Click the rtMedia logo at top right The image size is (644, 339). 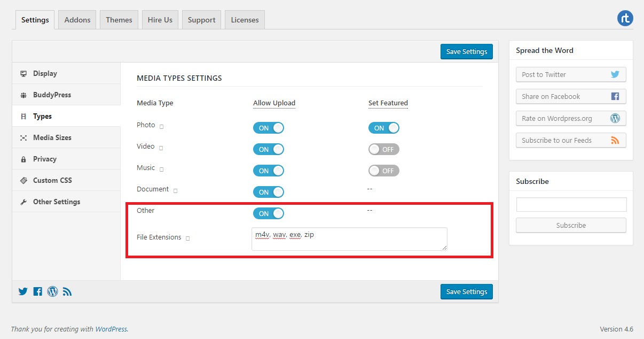tap(625, 18)
